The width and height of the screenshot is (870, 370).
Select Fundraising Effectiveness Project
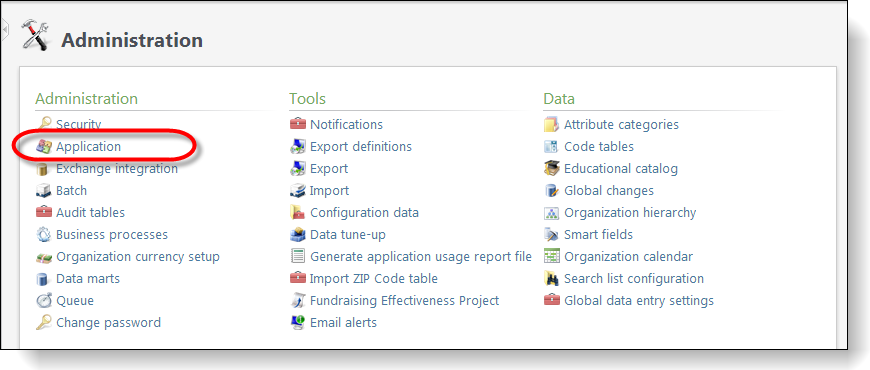(x=404, y=301)
